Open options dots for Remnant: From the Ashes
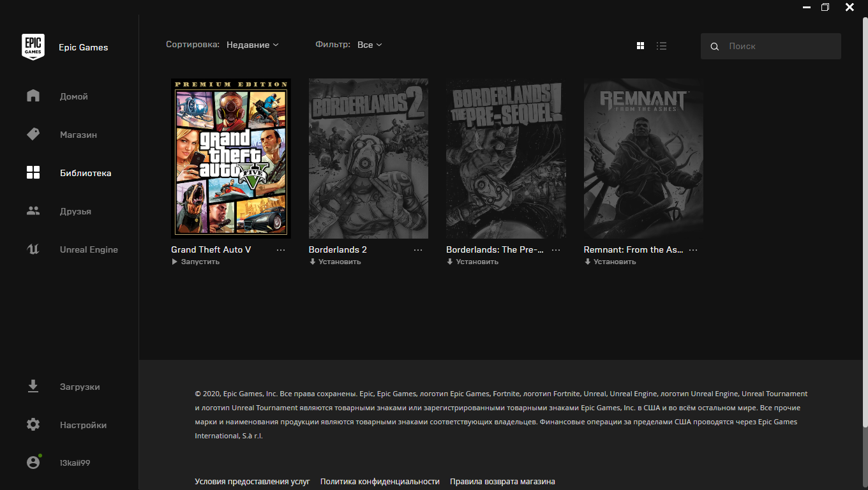 point(693,250)
